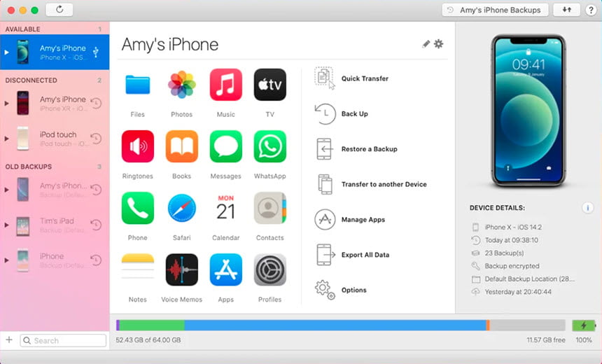
Task: Open device settings gear icon
Action: point(438,44)
